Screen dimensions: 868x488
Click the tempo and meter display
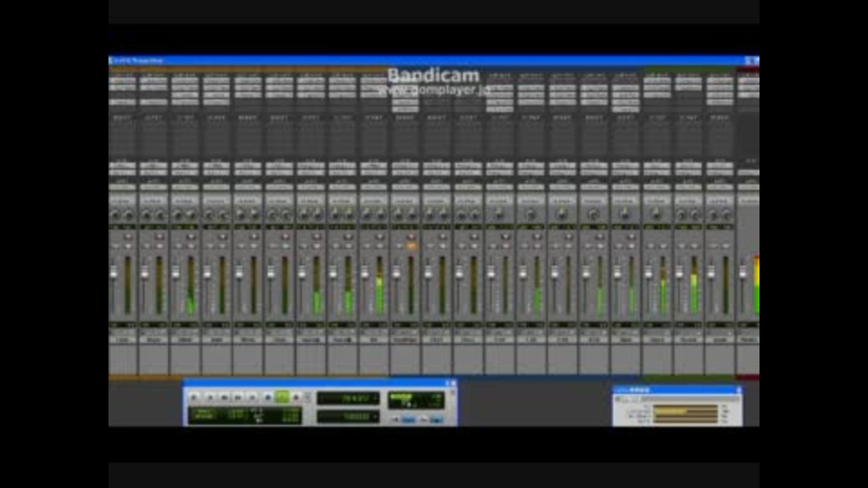(x=416, y=399)
